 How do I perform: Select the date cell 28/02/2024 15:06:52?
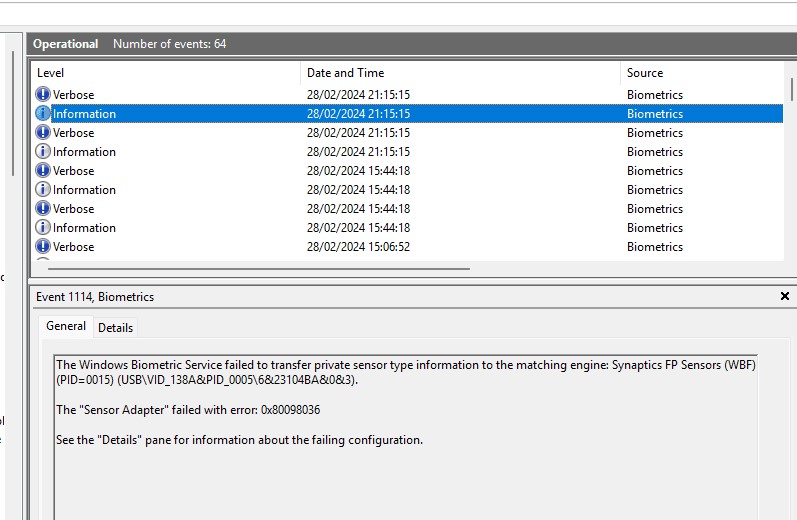click(358, 247)
